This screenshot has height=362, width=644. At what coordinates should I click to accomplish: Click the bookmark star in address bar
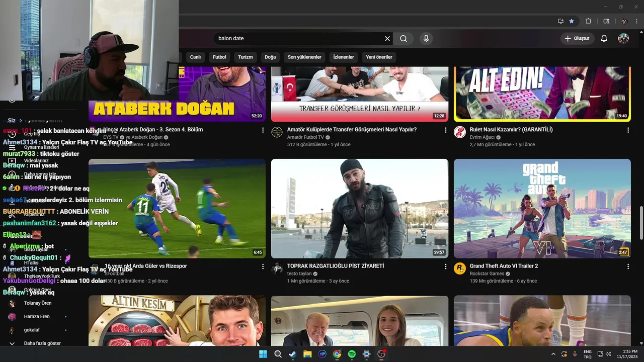[572, 21]
